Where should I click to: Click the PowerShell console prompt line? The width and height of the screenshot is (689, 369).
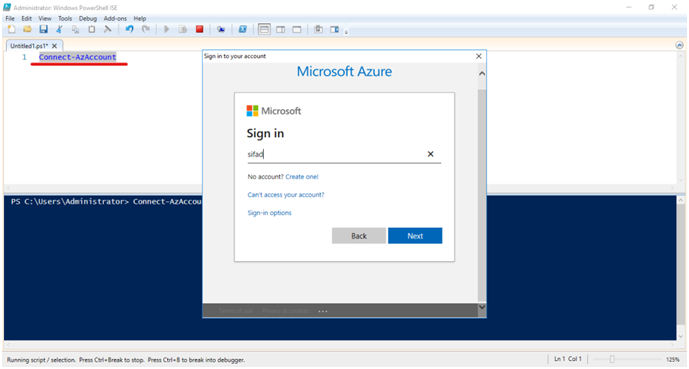tap(106, 202)
